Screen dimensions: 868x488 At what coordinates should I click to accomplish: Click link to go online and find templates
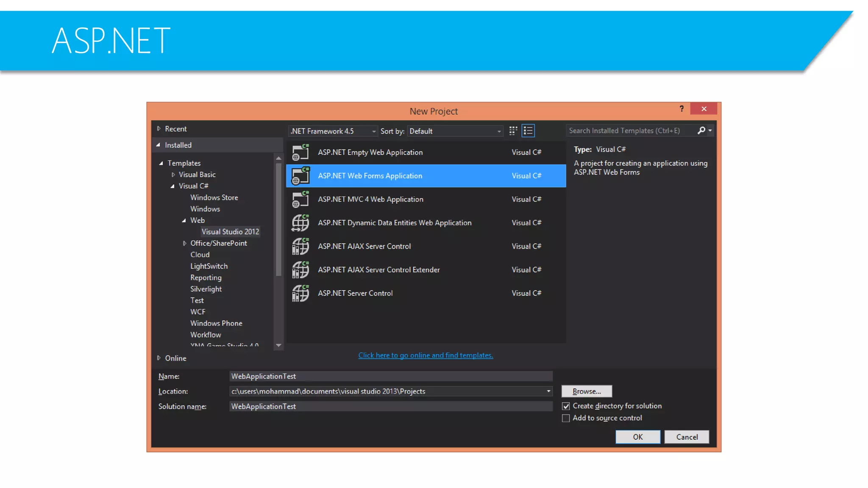point(426,355)
